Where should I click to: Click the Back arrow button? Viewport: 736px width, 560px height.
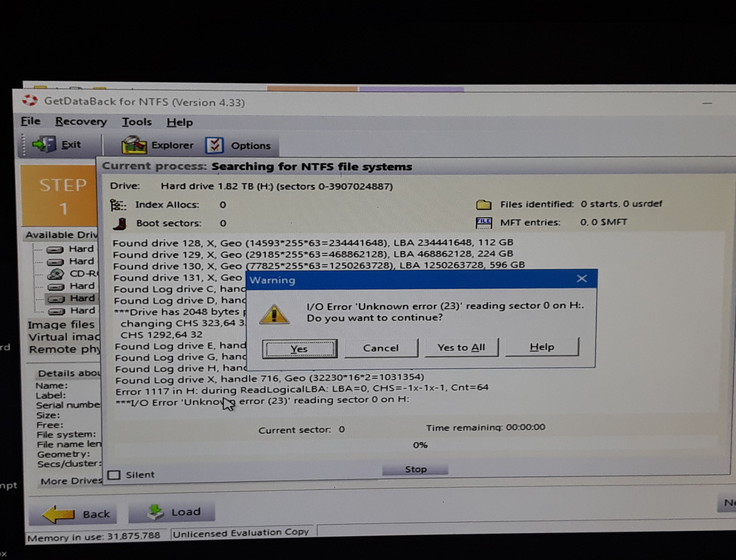pos(73,514)
